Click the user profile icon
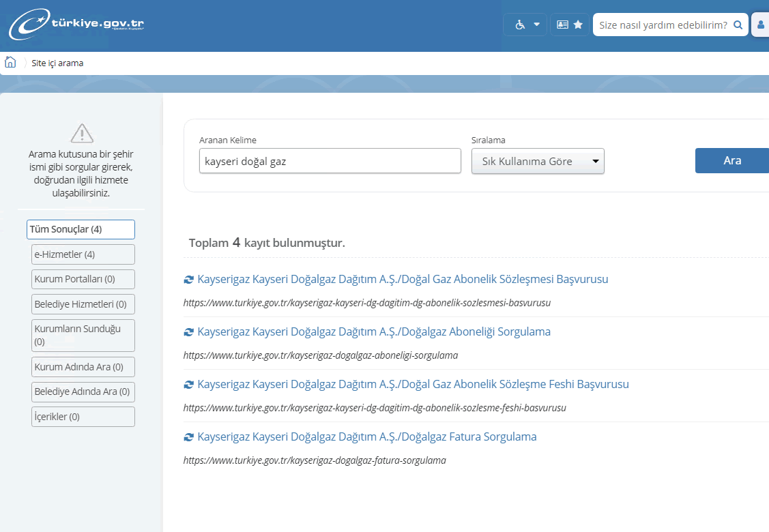Viewport: 769px width, 532px height. (x=760, y=25)
